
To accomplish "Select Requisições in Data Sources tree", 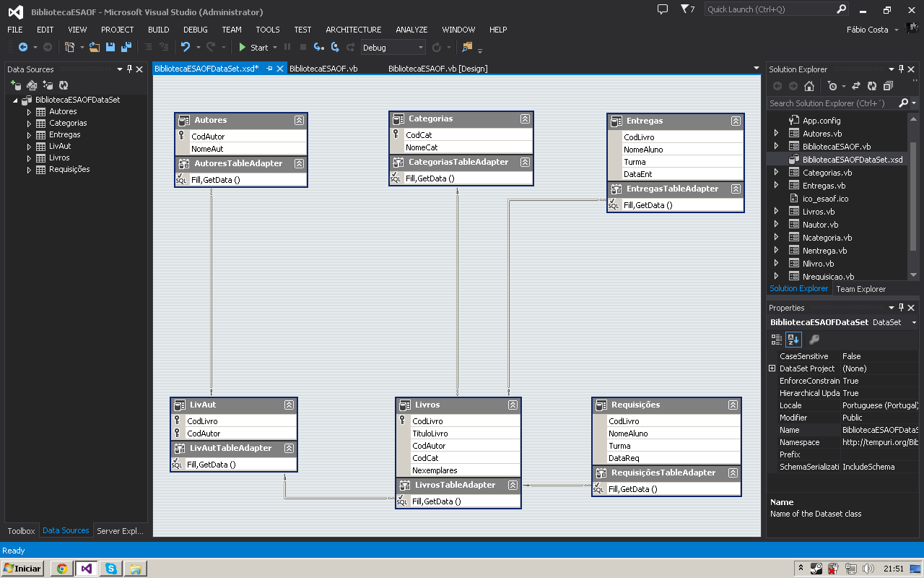I will coord(69,169).
